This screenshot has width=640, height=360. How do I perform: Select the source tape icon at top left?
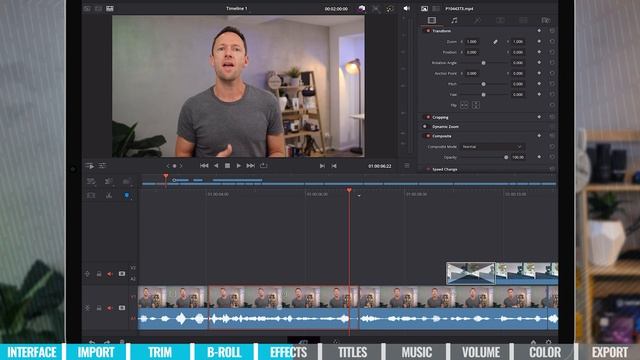click(x=98, y=8)
